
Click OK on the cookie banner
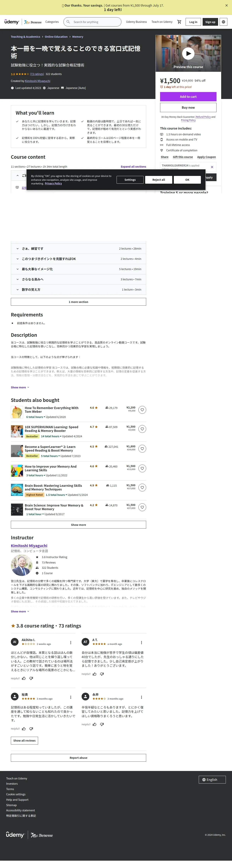pyautogui.click(x=187, y=180)
